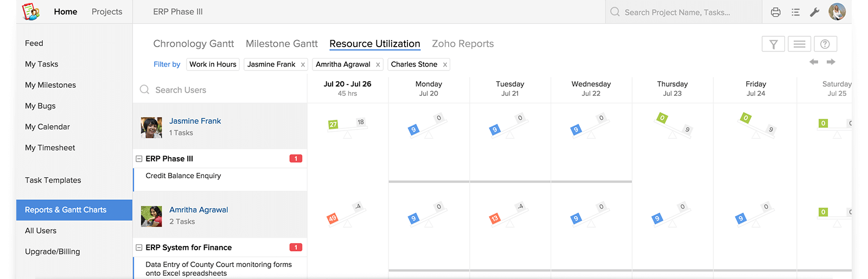The image size is (868, 279).
Task: Open Feed in the sidebar
Action: (34, 43)
